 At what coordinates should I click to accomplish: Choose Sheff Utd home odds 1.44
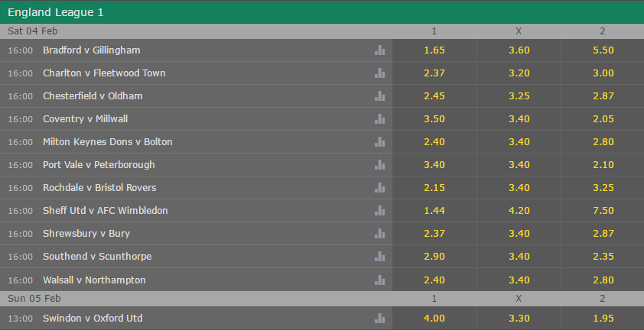[434, 211]
